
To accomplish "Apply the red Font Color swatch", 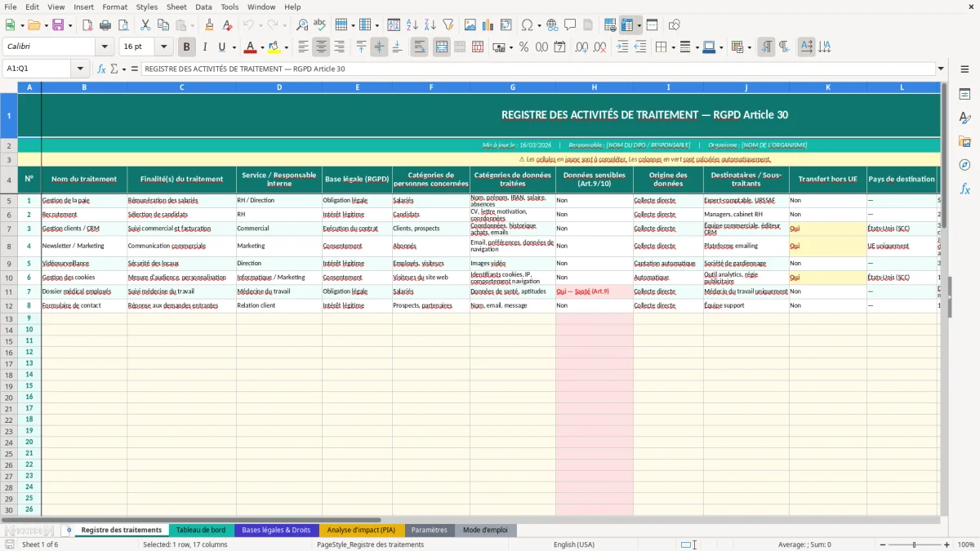I will [x=251, y=47].
